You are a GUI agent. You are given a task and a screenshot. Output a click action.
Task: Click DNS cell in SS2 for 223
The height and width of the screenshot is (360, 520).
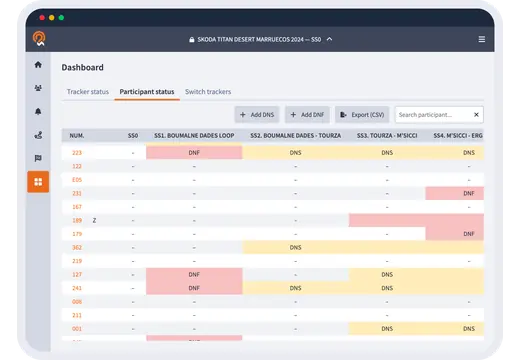pos(296,153)
